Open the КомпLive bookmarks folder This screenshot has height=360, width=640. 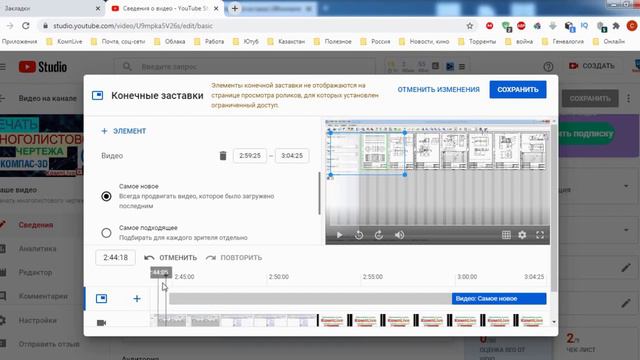tap(64, 41)
